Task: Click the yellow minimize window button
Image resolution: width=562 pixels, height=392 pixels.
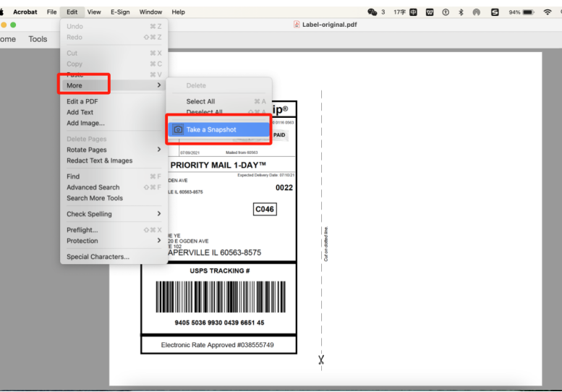Action: (4, 25)
